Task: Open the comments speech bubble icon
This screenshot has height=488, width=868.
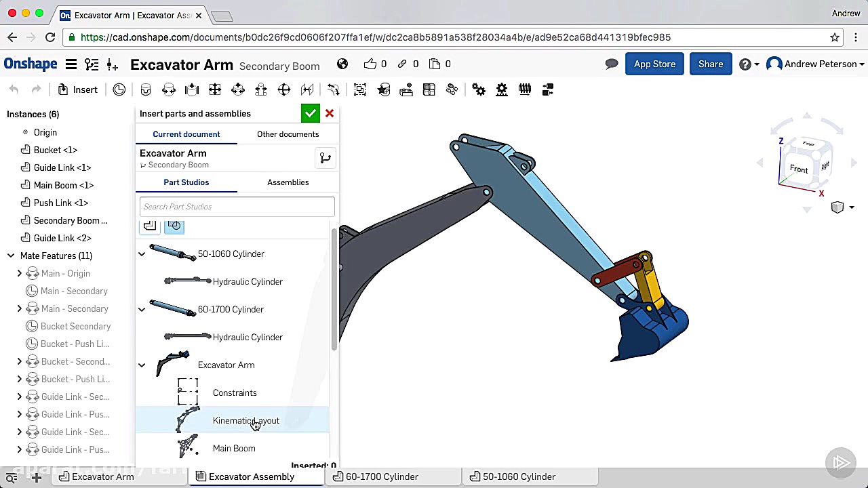Action: [612, 64]
